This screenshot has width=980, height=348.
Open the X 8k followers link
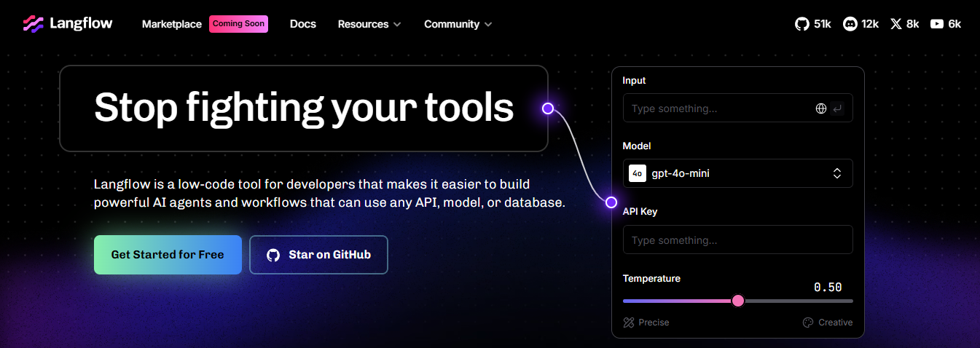coord(904,24)
